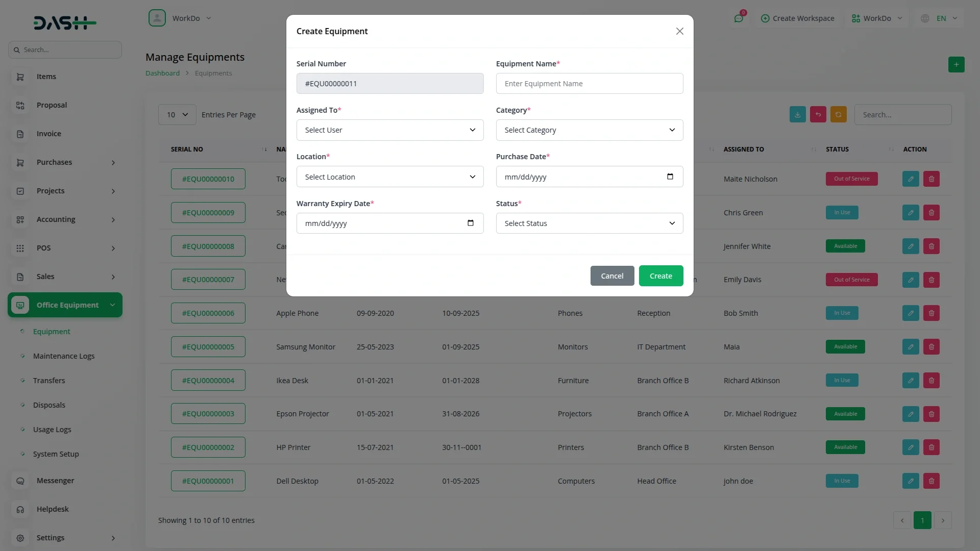Image resolution: width=980 pixels, height=551 pixels.
Task: Click the Purchase Date calendar picker icon
Action: 670,177
